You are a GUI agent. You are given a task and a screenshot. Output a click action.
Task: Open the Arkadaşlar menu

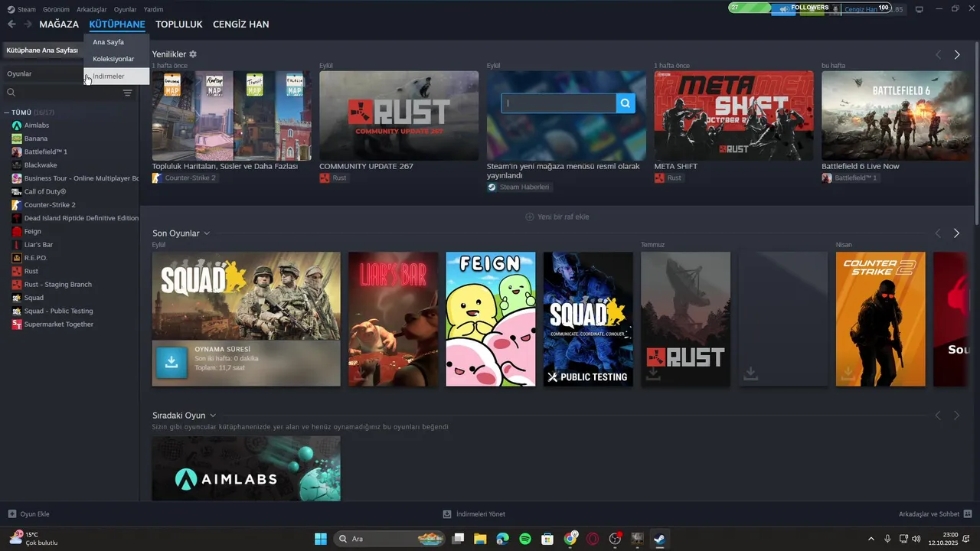click(92, 9)
